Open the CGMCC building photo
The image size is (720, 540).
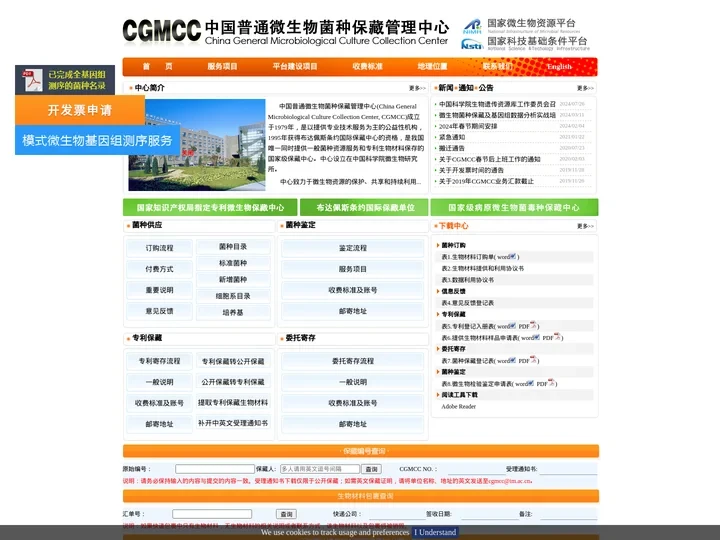tap(197, 145)
